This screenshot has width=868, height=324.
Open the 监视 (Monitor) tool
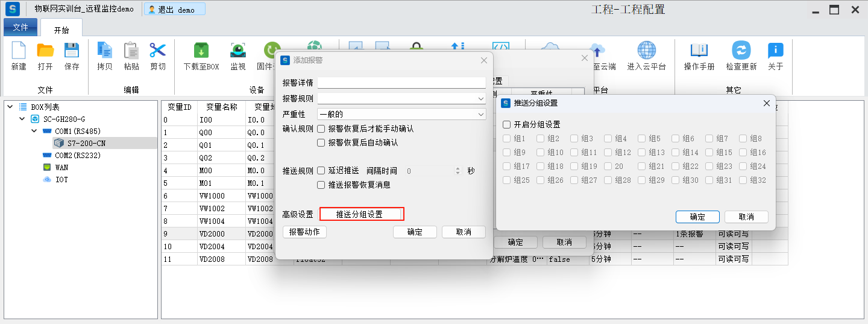click(x=238, y=51)
